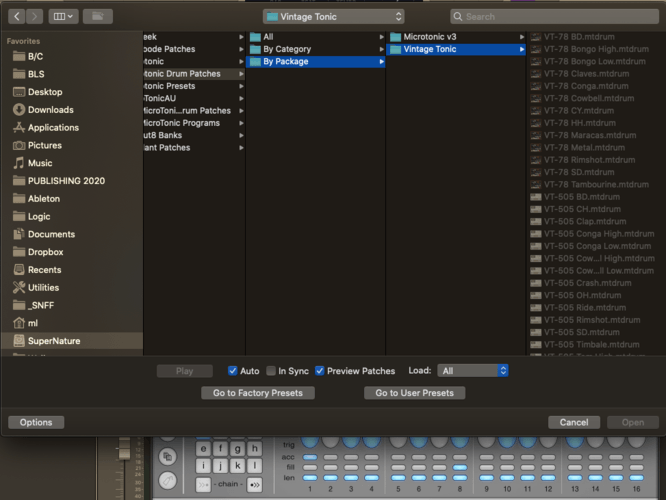Viewport: 666px width, 500px height.
Task: Expand the By Package folder arrow
Action: tap(381, 62)
